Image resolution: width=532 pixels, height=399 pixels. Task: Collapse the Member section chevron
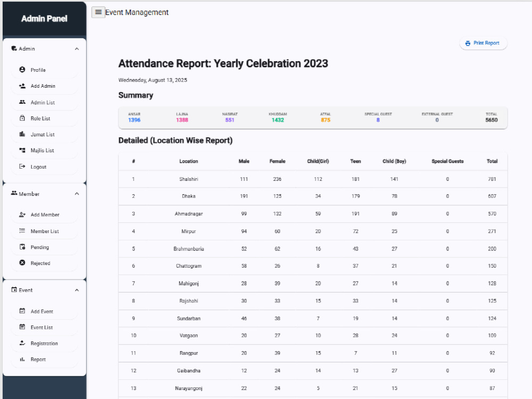tap(77, 194)
